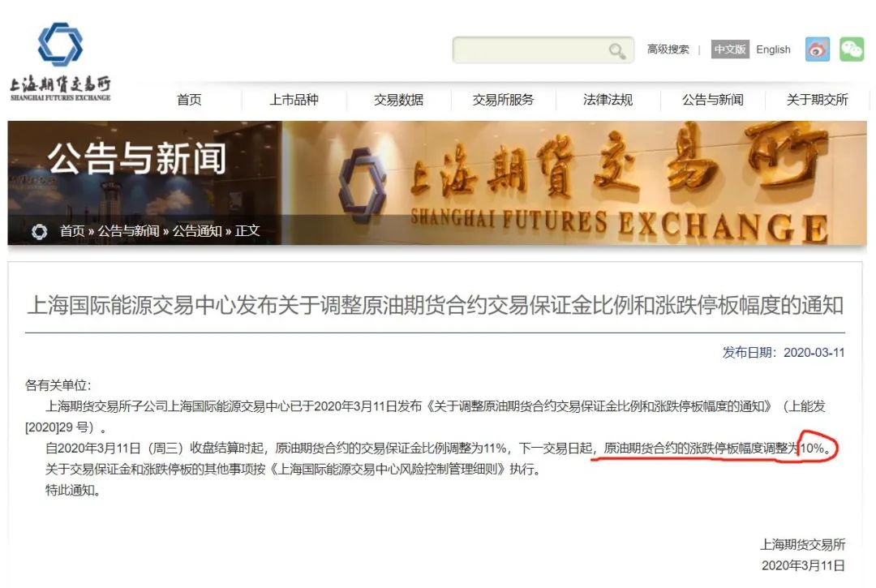Open the 上市品种 menu

pos(294,100)
